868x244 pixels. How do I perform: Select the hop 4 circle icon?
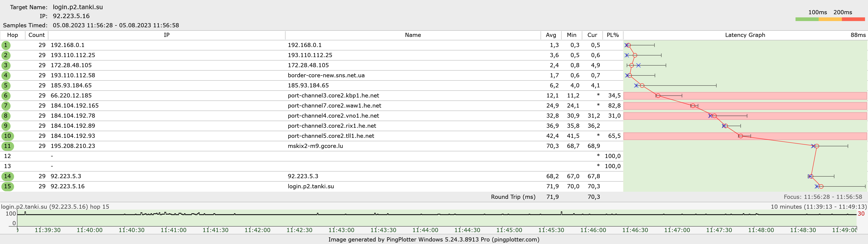click(6, 75)
